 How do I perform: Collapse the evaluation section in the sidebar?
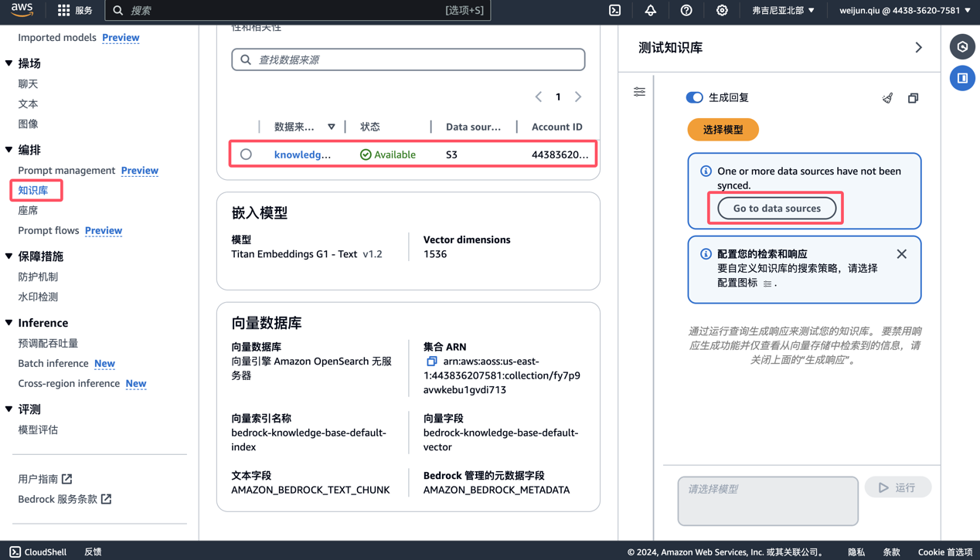9,409
